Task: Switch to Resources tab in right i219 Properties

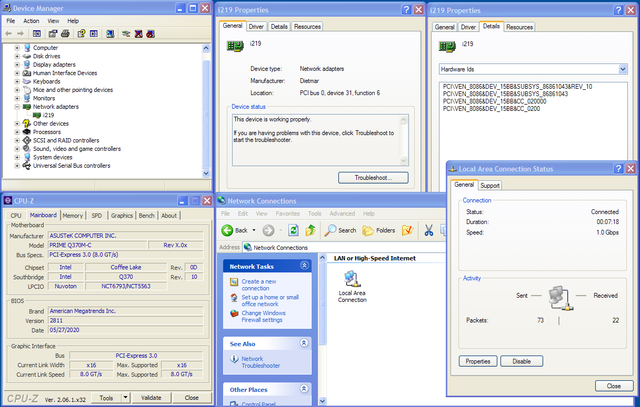Action: point(520,27)
